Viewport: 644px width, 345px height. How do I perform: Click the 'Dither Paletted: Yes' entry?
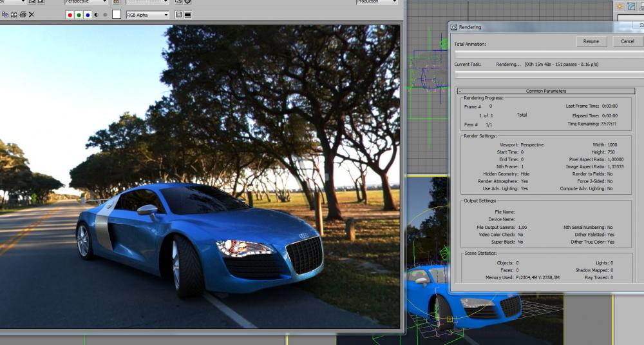tap(594, 235)
